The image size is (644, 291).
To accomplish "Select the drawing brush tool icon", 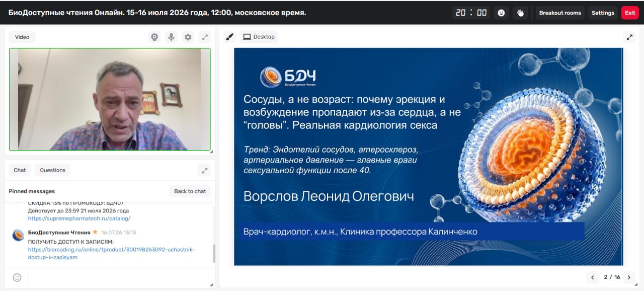I will click(x=229, y=37).
